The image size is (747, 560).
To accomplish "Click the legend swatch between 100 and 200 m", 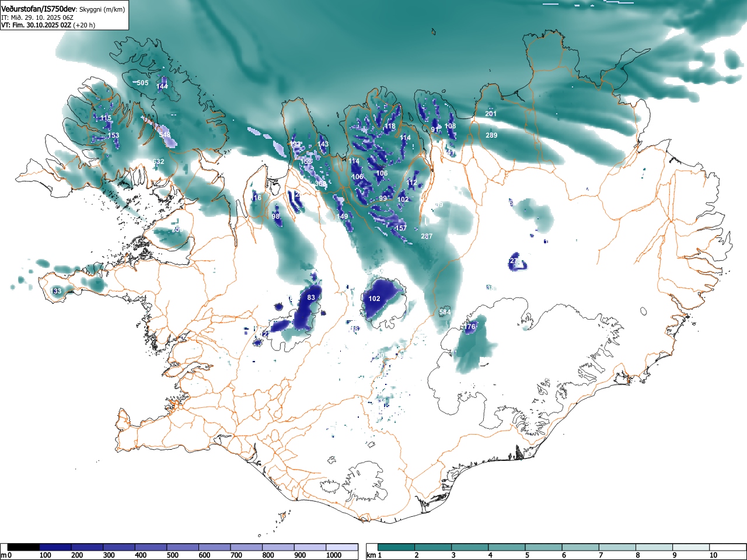I will [55, 547].
